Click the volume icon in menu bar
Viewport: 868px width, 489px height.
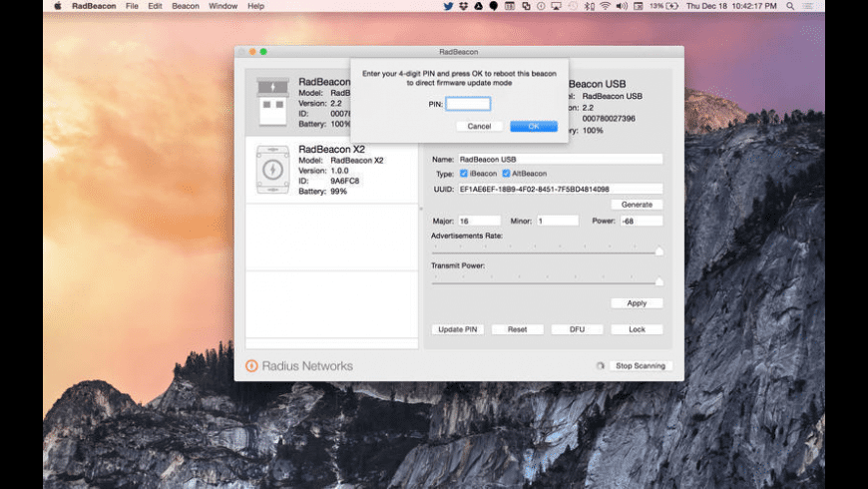(x=621, y=6)
